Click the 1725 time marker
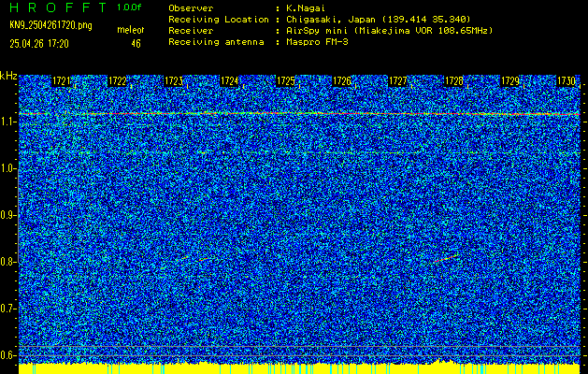This screenshot has height=374, width=588. (x=286, y=81)
